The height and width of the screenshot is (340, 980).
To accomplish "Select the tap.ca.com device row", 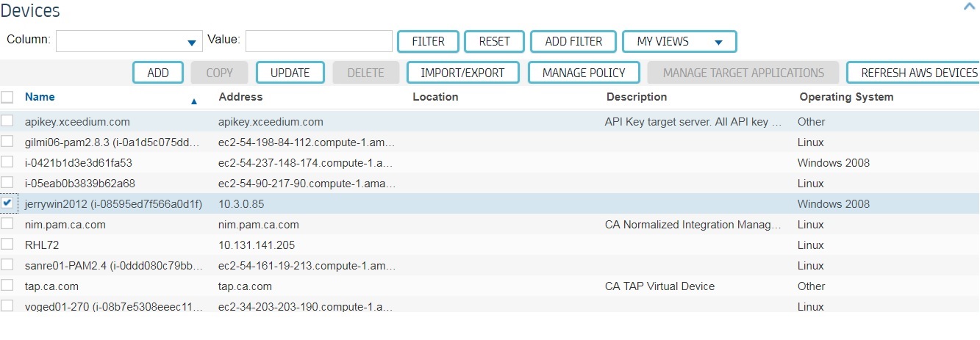I will coord(490,286).
